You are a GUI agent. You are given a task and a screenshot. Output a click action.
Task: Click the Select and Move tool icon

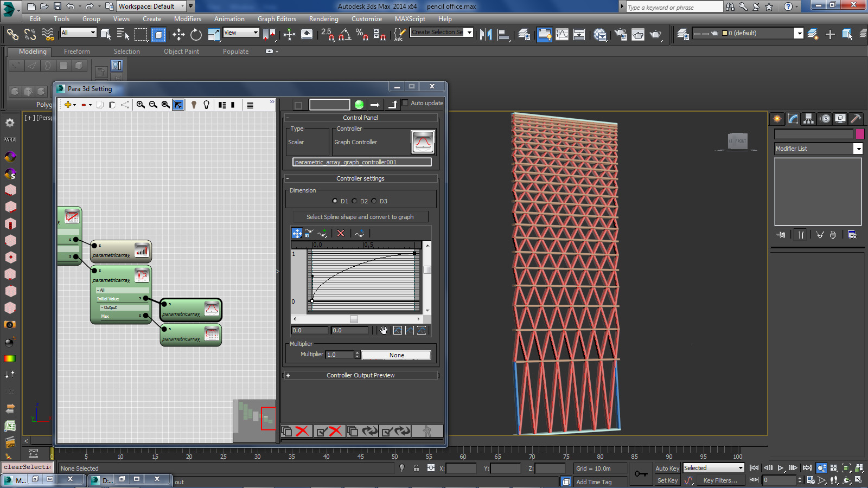178,35
